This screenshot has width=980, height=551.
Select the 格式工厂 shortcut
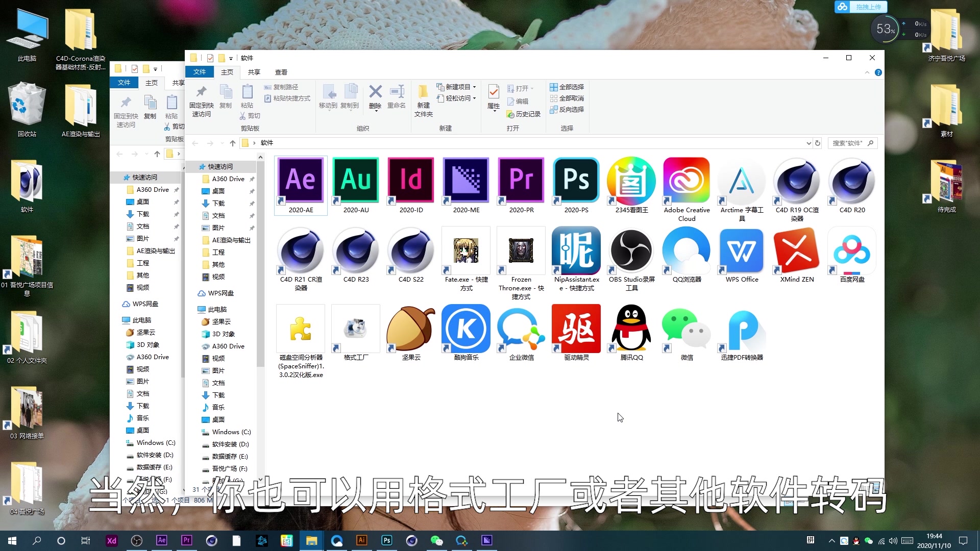pos(356,333)
